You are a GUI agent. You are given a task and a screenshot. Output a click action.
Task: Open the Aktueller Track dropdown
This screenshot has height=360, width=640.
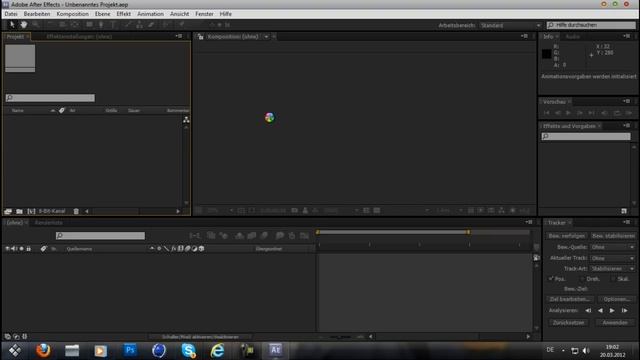(x=612, y=258)
